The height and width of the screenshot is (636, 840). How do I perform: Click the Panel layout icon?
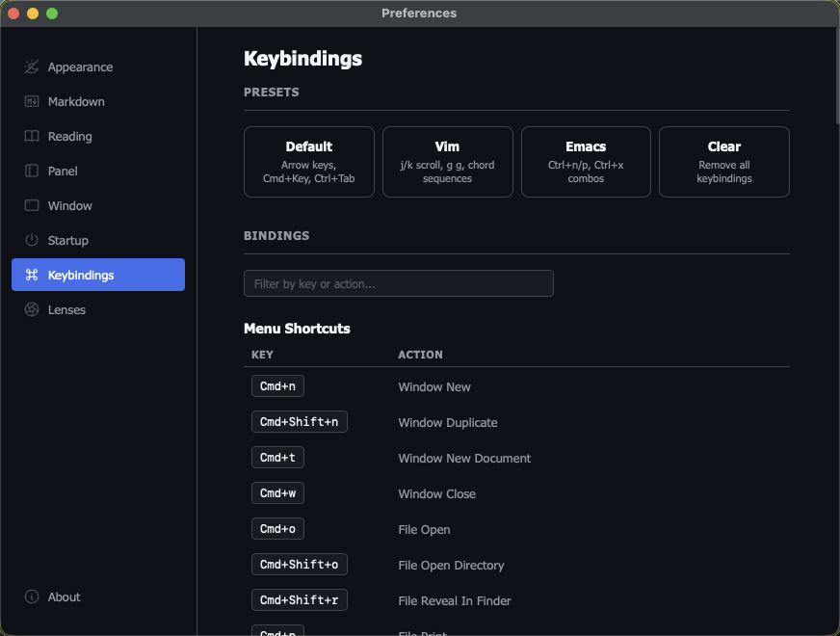point(32,171)
